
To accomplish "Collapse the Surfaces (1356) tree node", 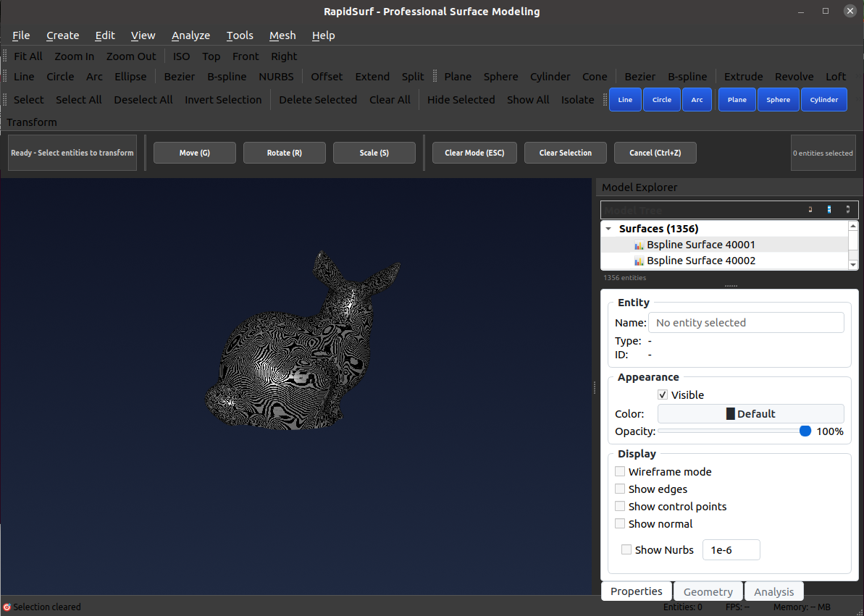I will (608, 229).
